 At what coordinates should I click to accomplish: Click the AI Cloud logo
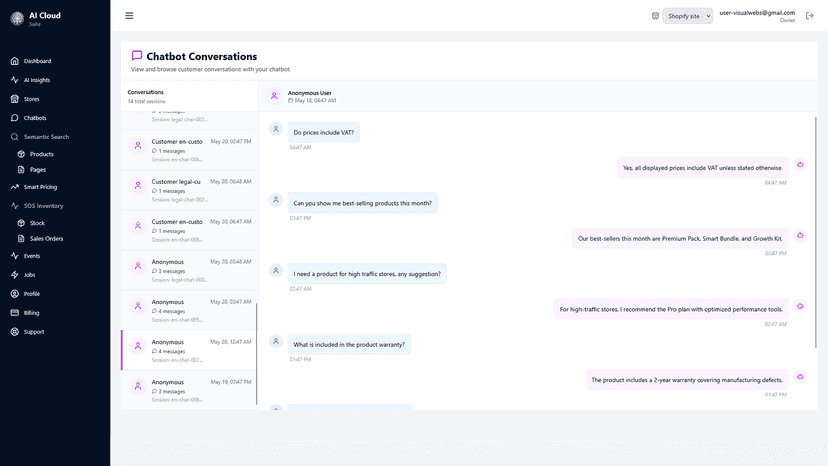coord(17,18)
